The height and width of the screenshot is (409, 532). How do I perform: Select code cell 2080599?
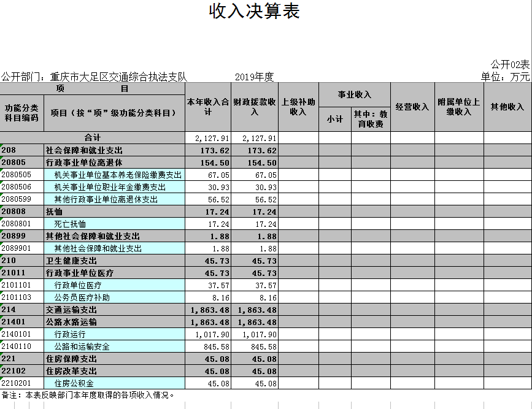[22, 199]
